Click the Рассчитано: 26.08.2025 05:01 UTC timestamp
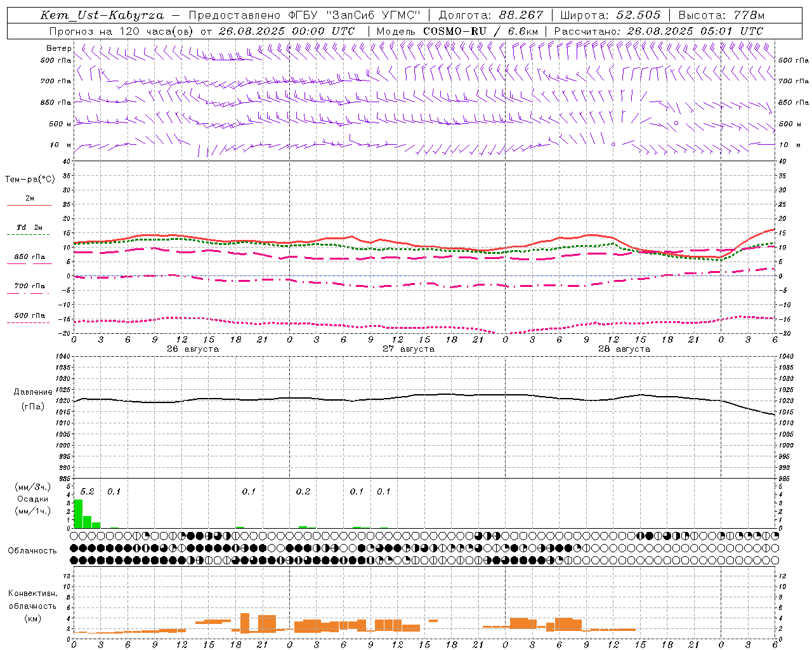Screen dimensions: 812x650 tap(658, 31)
